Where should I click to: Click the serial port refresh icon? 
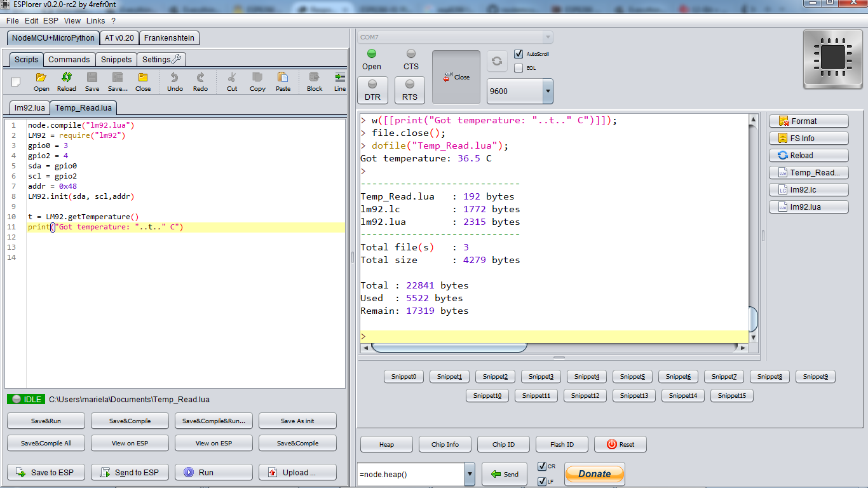(497, 61)
